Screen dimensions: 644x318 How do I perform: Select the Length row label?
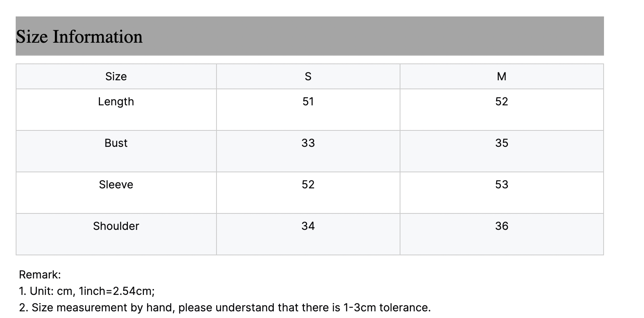point(116,102)
